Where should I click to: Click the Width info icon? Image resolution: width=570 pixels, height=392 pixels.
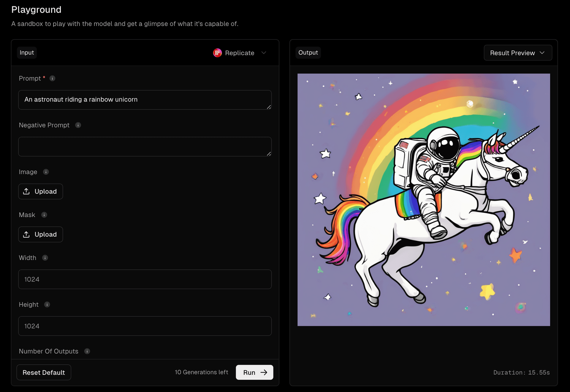click(x=45, y=258)
